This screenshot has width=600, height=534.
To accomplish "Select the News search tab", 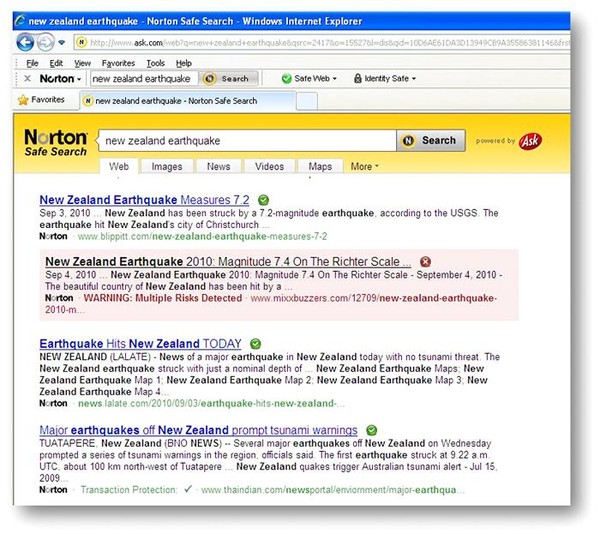I will pos(218,167).
